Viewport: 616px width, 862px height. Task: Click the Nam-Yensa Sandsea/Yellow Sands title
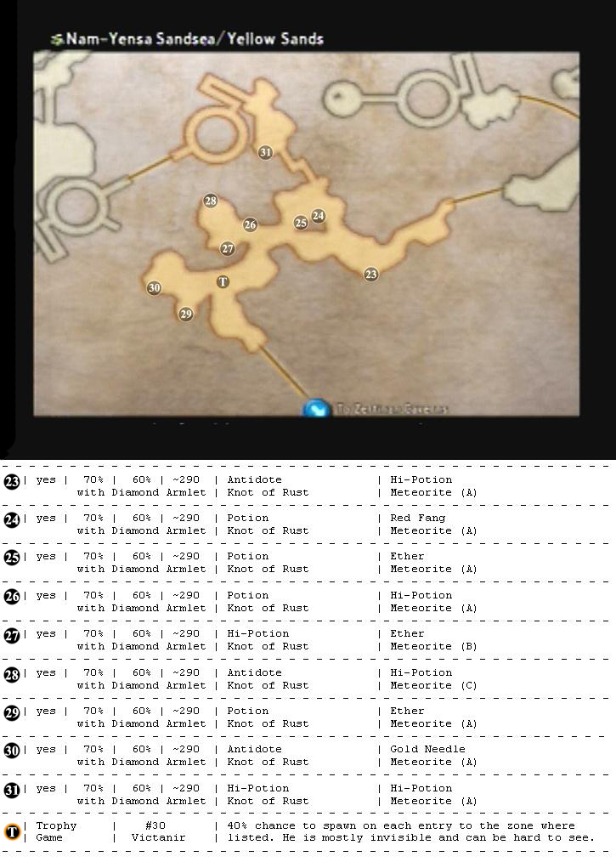[195, 39]
